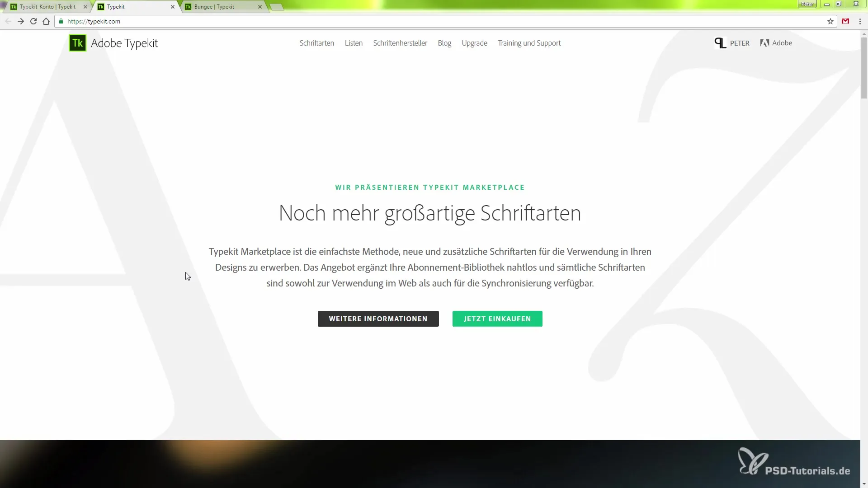Screen dimensions: 868x488
Task: Open the Blog link in navigation
Action: [x=444, y=43]
